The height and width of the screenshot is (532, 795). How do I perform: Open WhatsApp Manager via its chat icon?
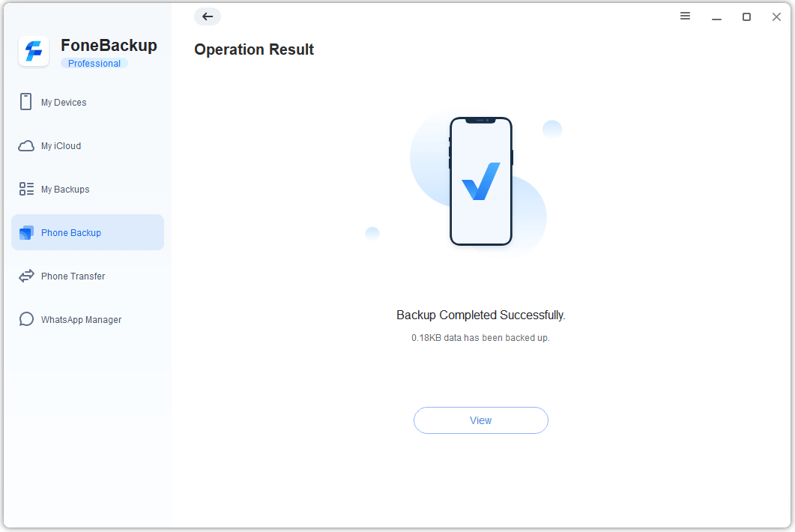[26, 319]
